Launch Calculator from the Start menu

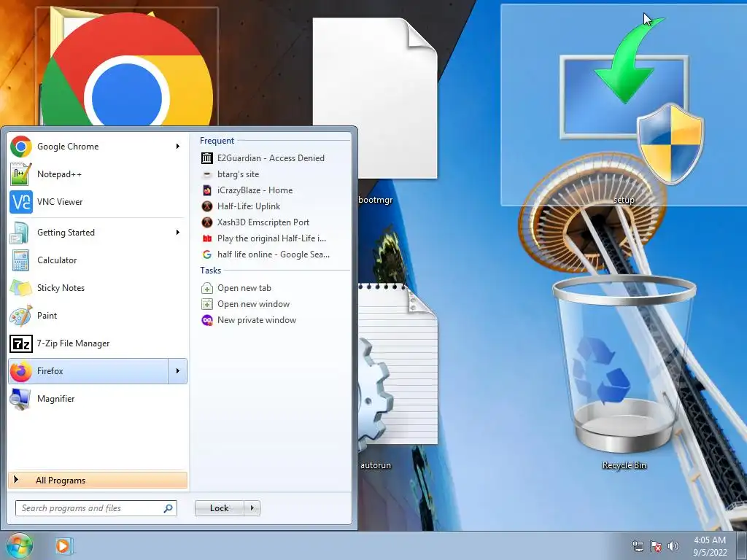click(x=98, y=260)
